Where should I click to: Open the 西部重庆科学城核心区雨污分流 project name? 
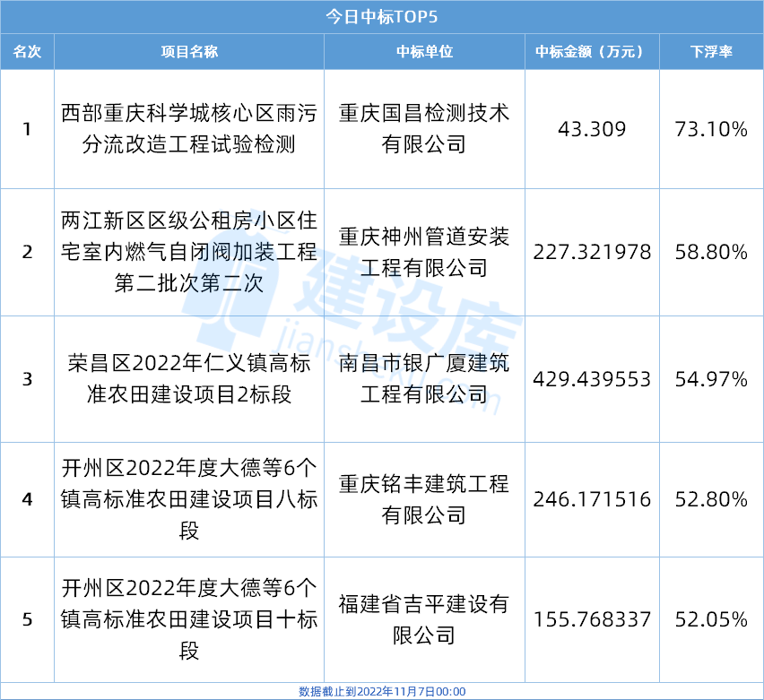189,128
